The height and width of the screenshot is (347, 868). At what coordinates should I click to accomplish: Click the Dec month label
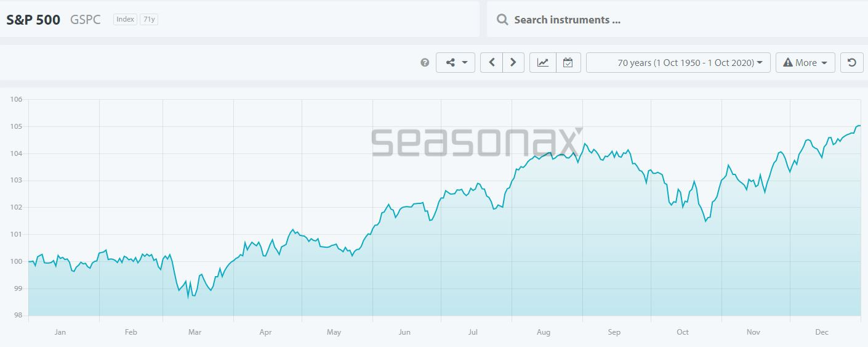tap(822, 332)
